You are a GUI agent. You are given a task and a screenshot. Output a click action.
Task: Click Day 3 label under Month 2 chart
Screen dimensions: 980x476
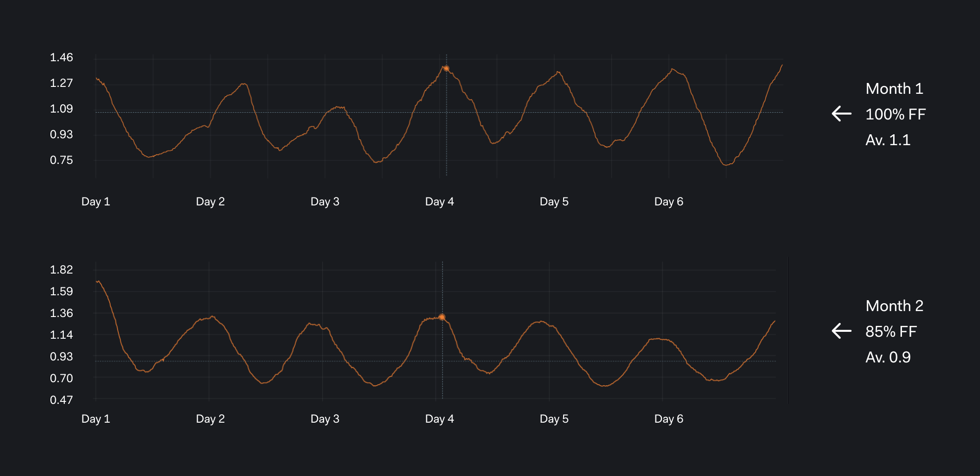325,419
